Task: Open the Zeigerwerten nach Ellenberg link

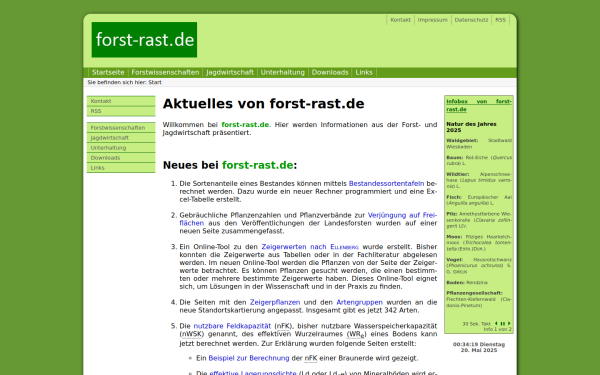Action: click(x=310, y=247)
